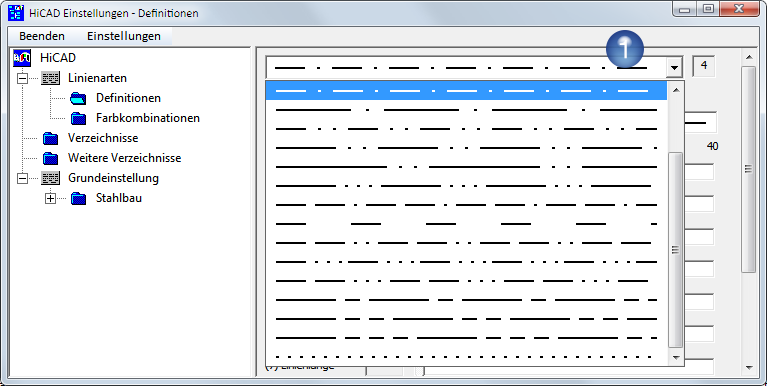Close the HiCAD Einstellungen window
This screenshot has width=767, height=386.
[x=739, y=9]
